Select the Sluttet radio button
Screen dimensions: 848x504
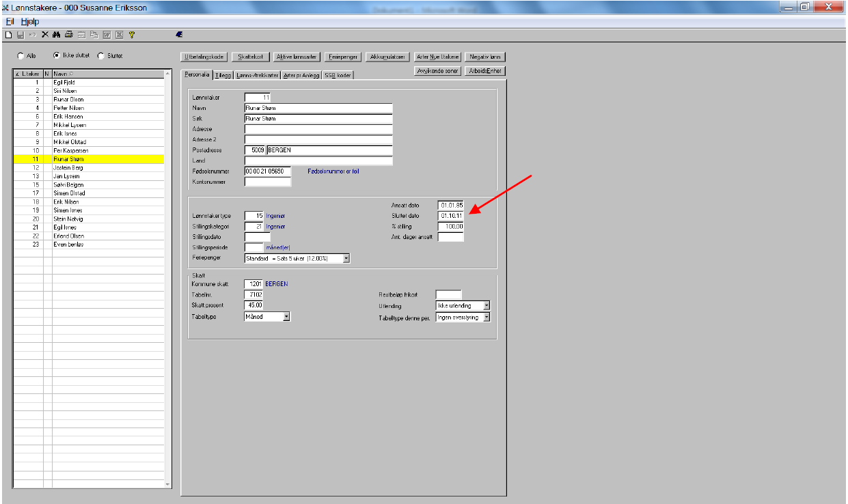coord(101,56)
